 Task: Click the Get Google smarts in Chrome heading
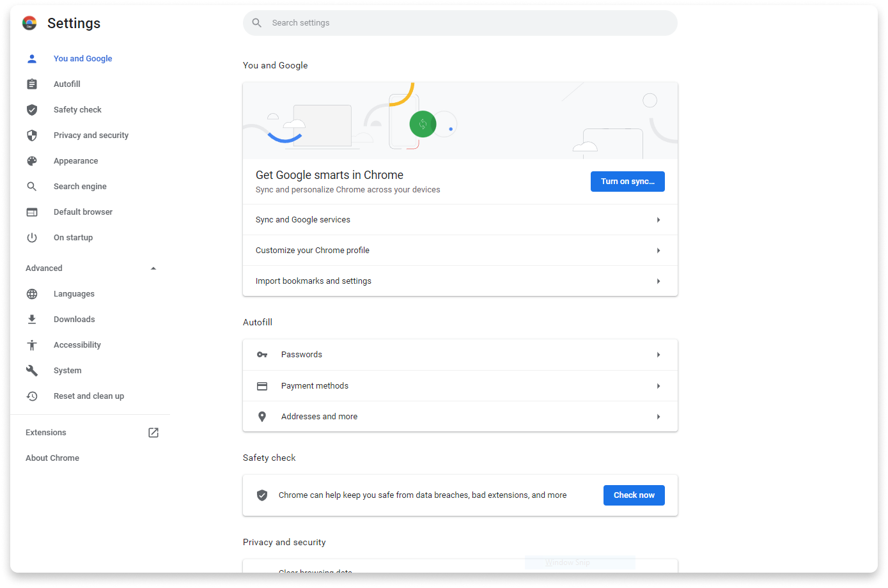(x=329, y=175)
